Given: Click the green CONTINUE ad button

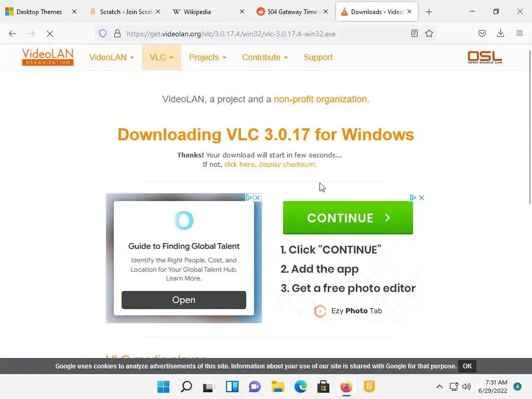Looking at the screenshot, I should click(348, 218).
